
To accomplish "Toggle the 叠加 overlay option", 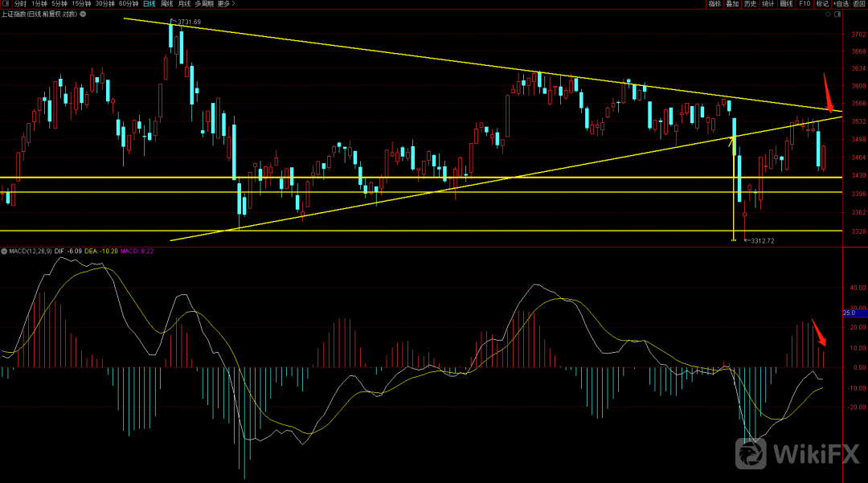I will [732, 4].
